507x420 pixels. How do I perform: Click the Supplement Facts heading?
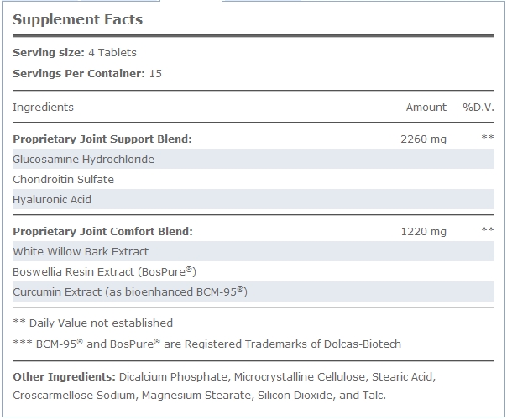pyautogui.click(x=77, y=19)
